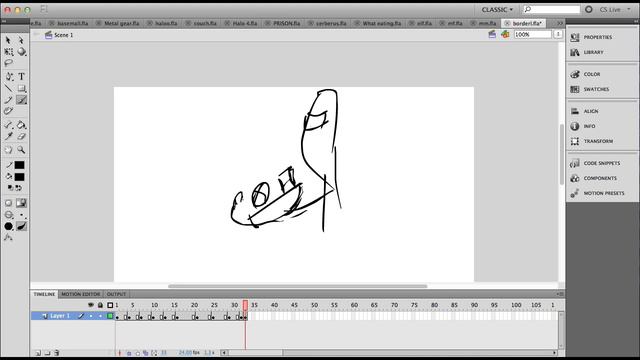Show more document tabs chevron
640x360 pixels.
coord(560,23)
